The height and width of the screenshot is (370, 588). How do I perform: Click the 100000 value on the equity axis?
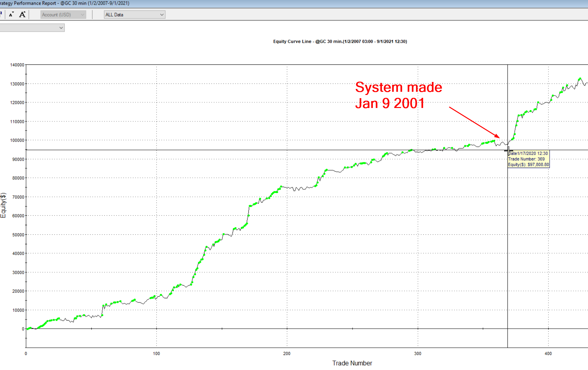[17, 140]
